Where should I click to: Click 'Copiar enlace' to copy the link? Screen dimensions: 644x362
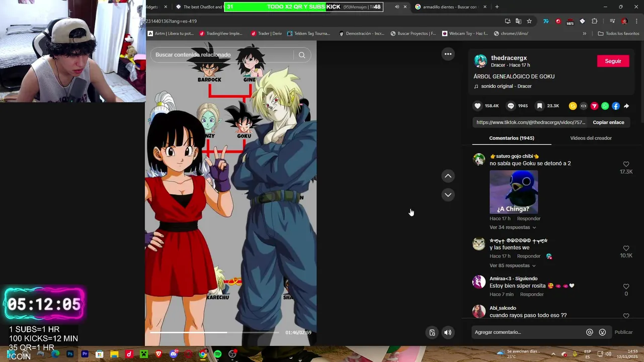(x=608, y=122)
